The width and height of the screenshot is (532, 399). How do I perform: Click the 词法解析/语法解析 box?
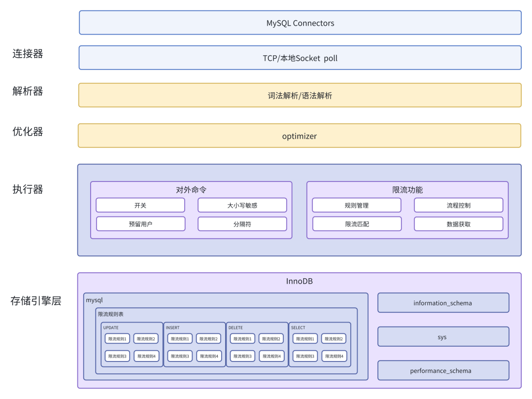(300, 95)
